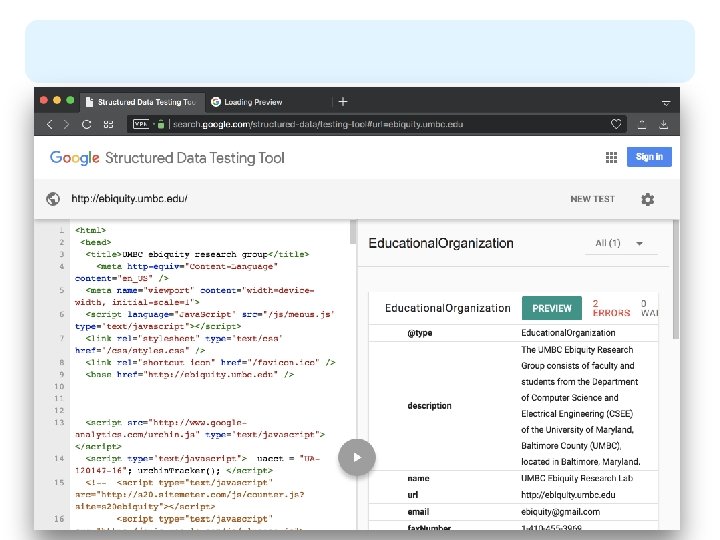Click the code pane vertical scrollbar
This screenshot has height=540, width=720.
[x=353, y=232]
